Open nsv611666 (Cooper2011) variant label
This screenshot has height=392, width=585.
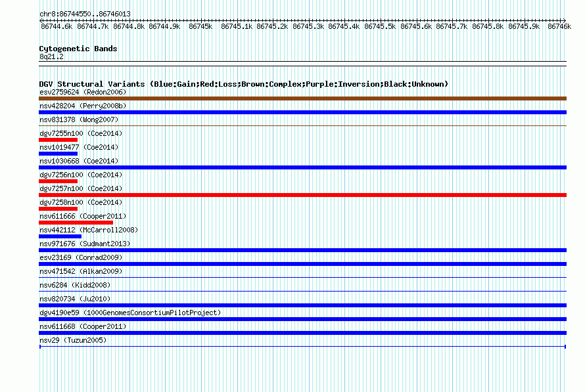click(x=83, y=216)
